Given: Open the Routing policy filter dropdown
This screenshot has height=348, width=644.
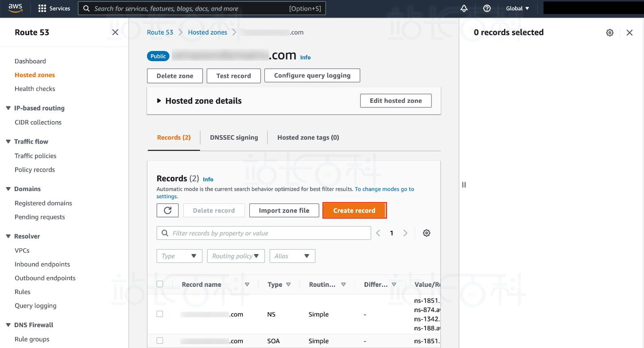Looking at the screenshot, I should click(x=236, y=256).
